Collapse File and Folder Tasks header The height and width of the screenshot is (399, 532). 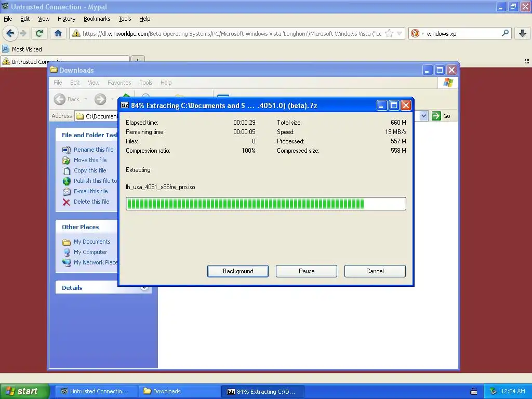point(87,135)
